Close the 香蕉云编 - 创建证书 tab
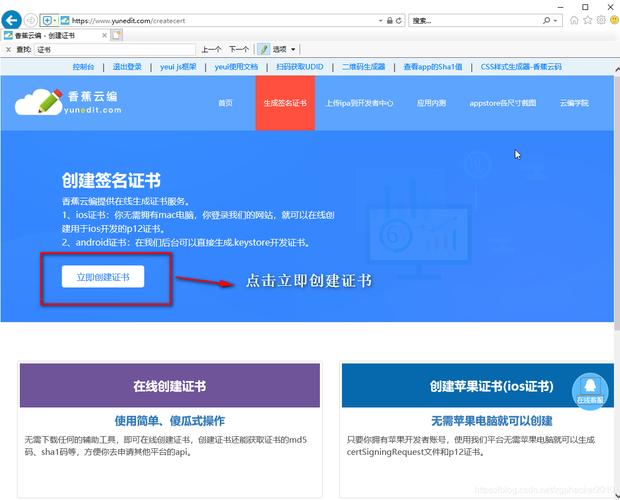The width and height of the screenshot is (620, 500). [104, 36]
